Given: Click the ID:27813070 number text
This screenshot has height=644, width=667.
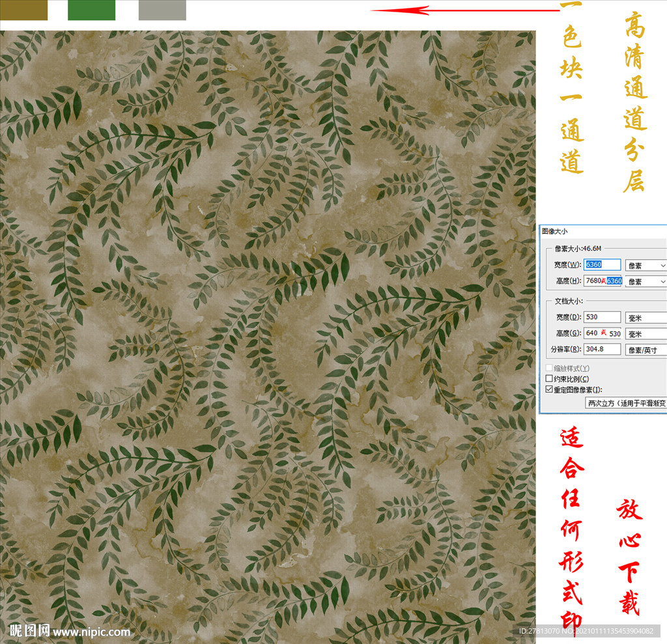Looking at the screenshot, I should (539, 631).
